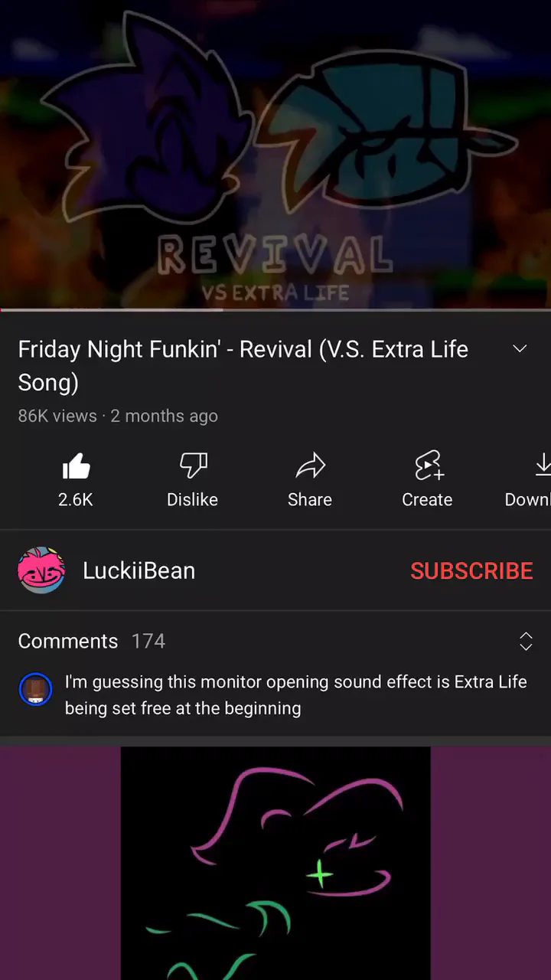Tap the Share label text
Image resolution: width=551 pixels, height=980 pixels.
click(310, 499)
